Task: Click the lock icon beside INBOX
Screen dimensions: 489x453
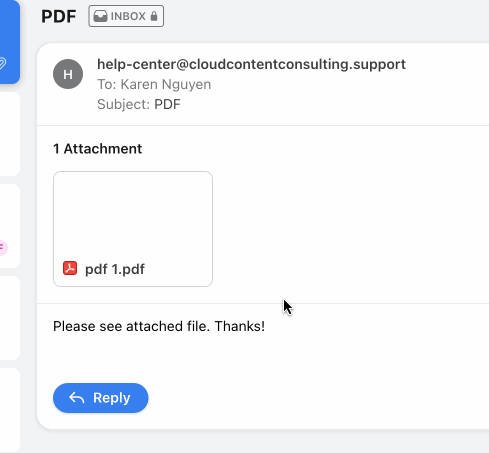Action: click(154, 16)
